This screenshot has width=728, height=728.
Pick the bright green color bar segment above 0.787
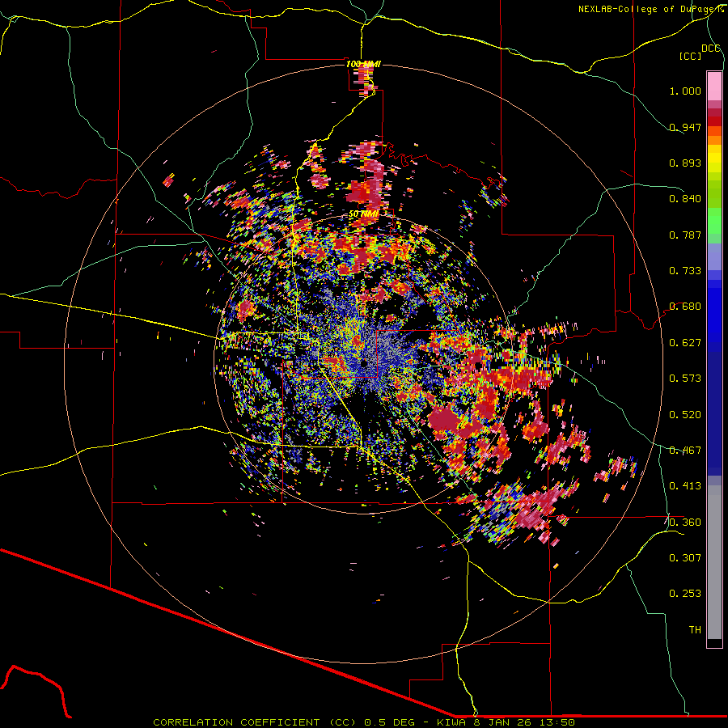click(714, 221)
